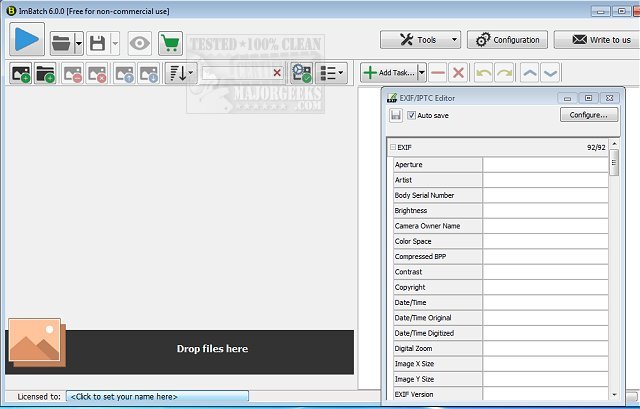The image size is (640, 409).
Task: Save the task list with the floppy disk icon
Action: (98, 43)
